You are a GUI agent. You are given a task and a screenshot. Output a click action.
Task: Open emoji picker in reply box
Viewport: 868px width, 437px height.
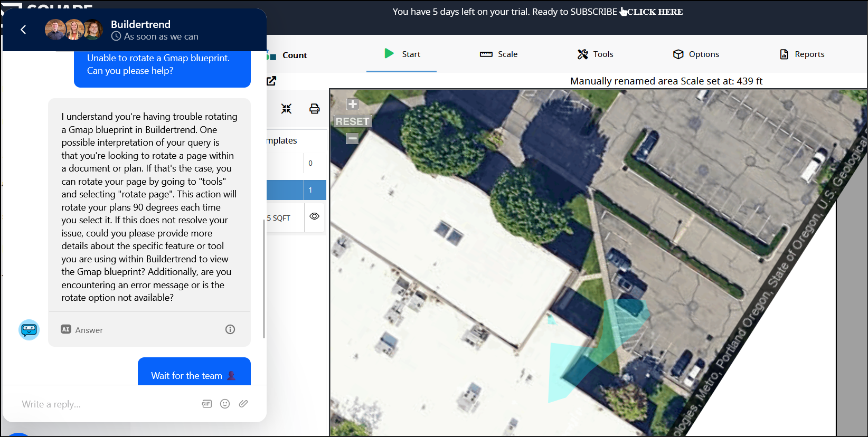point(225,404)
